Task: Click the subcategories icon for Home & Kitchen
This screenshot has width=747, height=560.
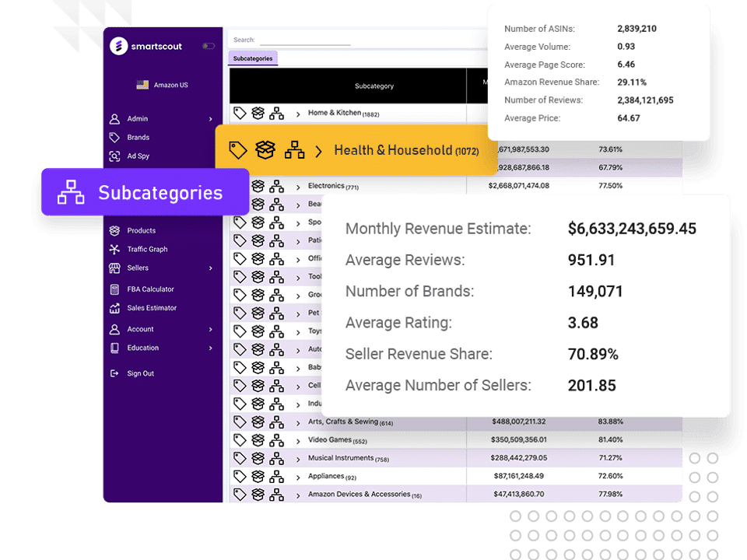Action: click(x=276, y=114)
